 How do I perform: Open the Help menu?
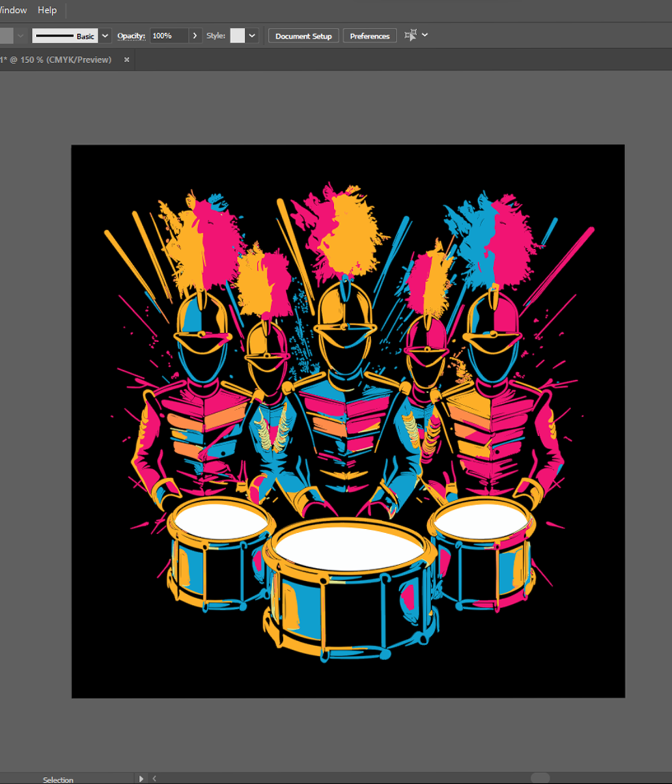[47, 10]
